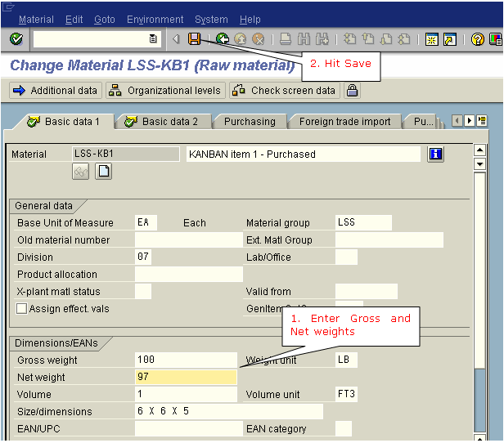Open the Environment menu
Image resolution: width=504 pixels, height=443 pixels.
tap(155, 19)
